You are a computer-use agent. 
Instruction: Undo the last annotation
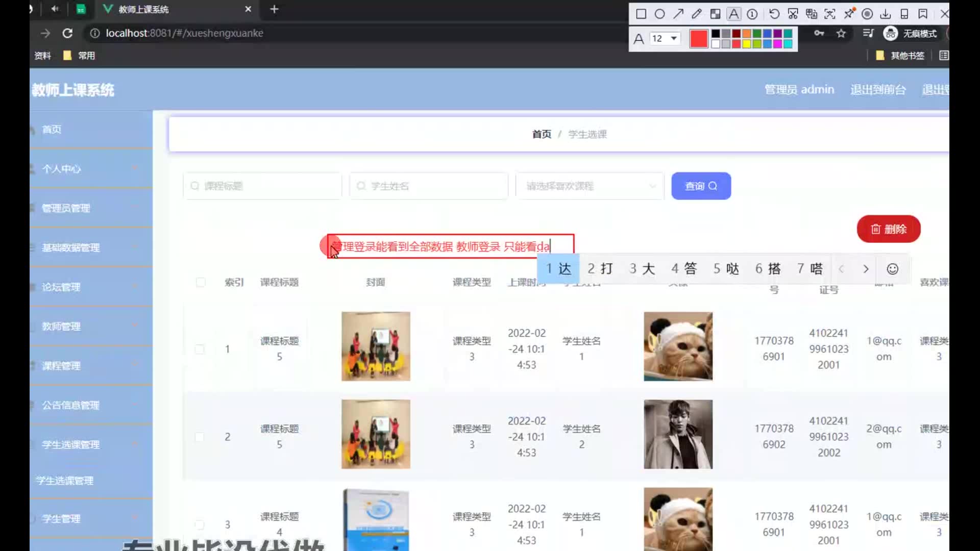tap(774, 14)
